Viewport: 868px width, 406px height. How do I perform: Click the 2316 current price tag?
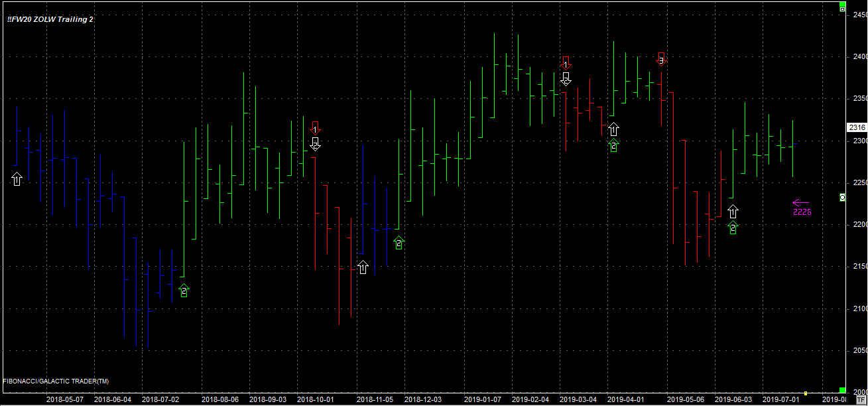coord(857,127)
